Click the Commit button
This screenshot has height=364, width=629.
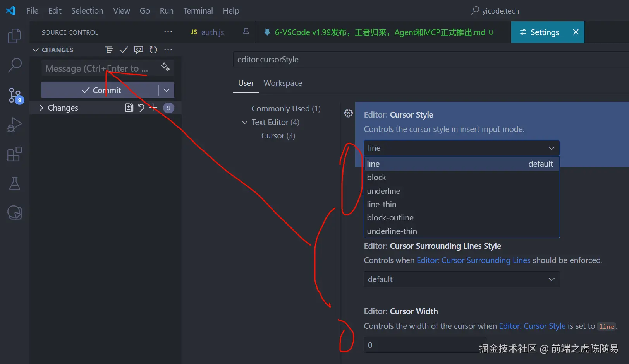pos(100,90)
